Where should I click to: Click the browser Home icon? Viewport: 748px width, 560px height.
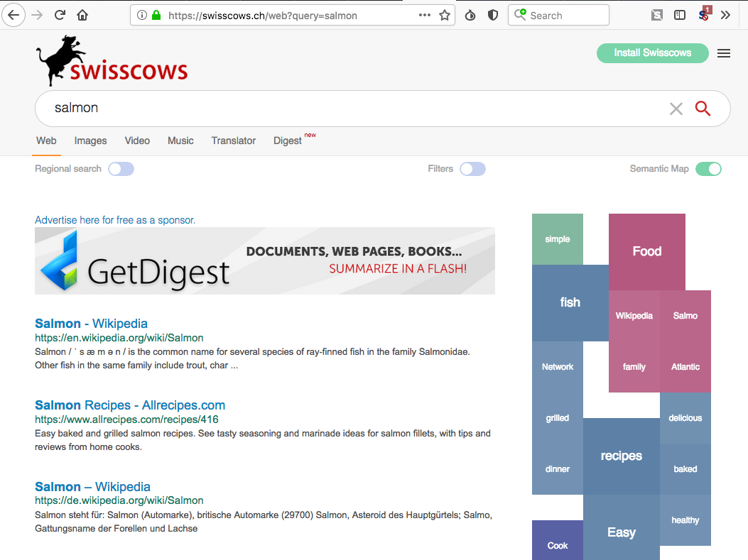(82, 15)
